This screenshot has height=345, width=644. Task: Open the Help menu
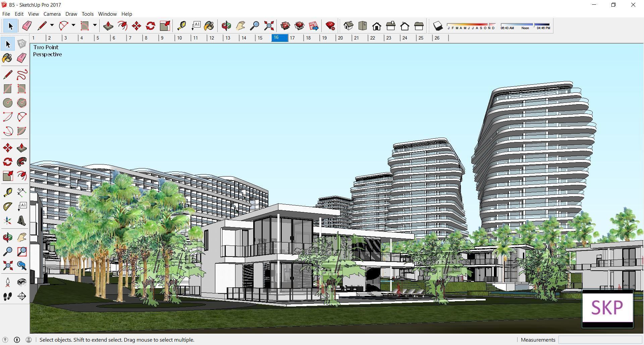pos(126,14)
